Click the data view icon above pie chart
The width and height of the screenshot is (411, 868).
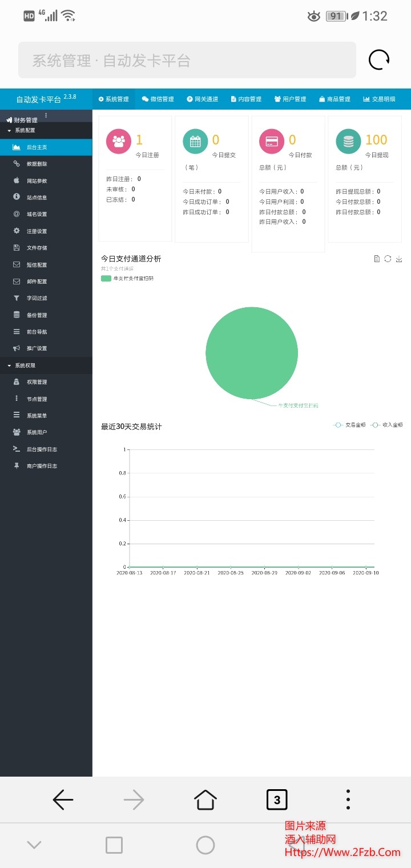coord(377,259)
